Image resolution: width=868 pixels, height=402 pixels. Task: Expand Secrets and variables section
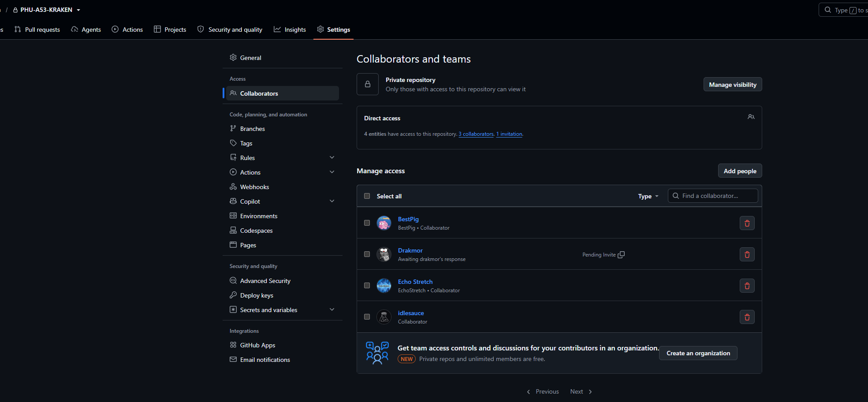(332, 309)
